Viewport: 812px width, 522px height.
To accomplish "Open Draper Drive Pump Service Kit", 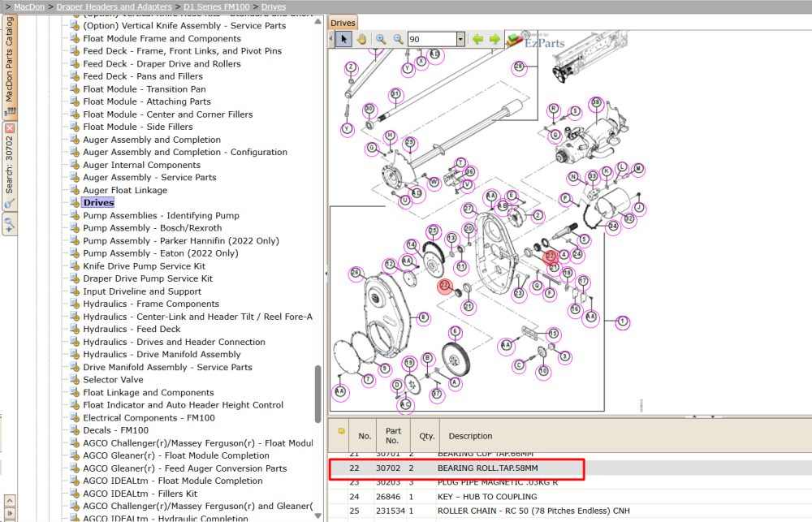I will click(x=148, y=278).
